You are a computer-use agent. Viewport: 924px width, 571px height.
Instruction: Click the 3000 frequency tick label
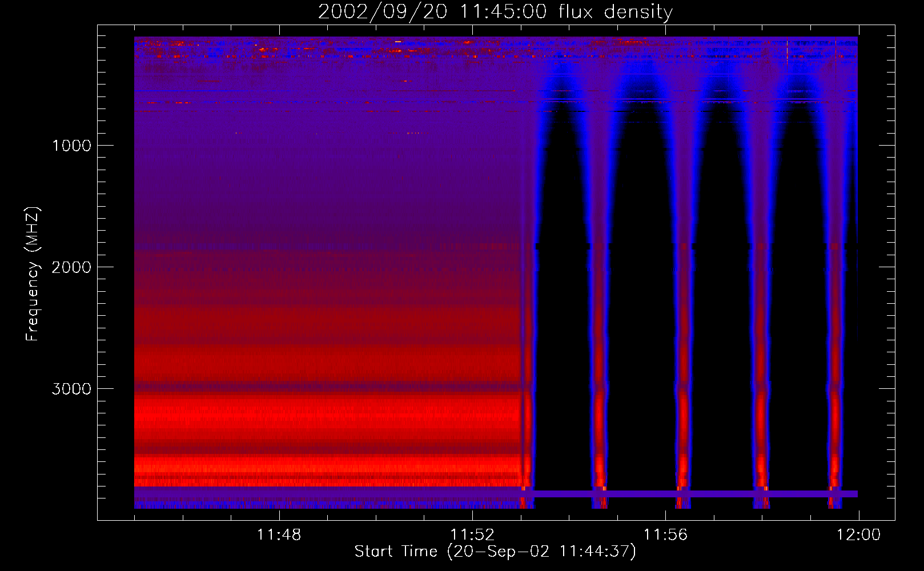click(x=71, y=389)
